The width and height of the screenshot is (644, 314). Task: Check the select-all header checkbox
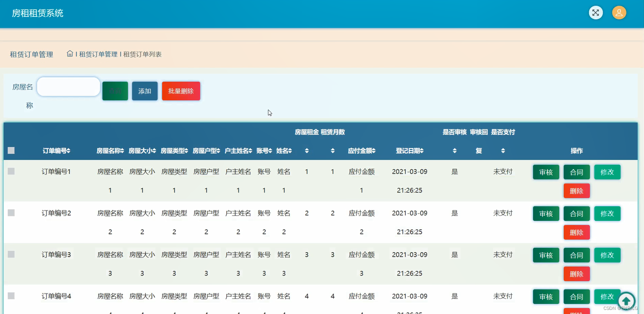(11, 150)
